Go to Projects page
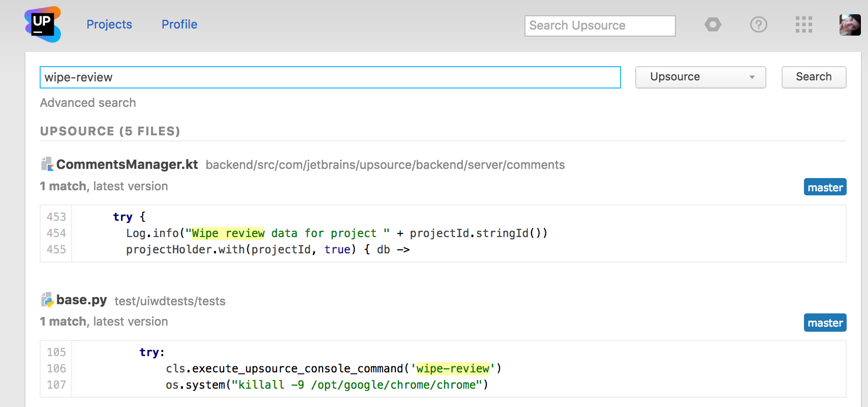 [x=109, y=24]
